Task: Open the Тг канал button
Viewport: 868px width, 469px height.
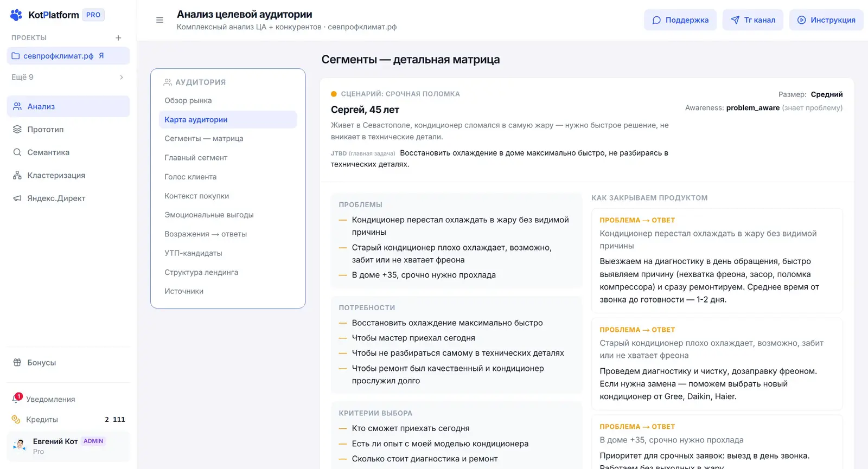Action: pyautogui.click(x=753, y=20)
